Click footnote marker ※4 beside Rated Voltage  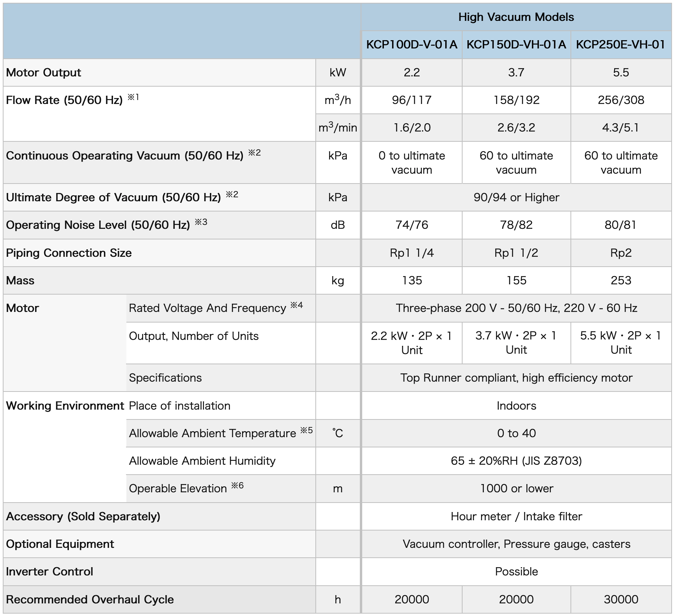296,305
